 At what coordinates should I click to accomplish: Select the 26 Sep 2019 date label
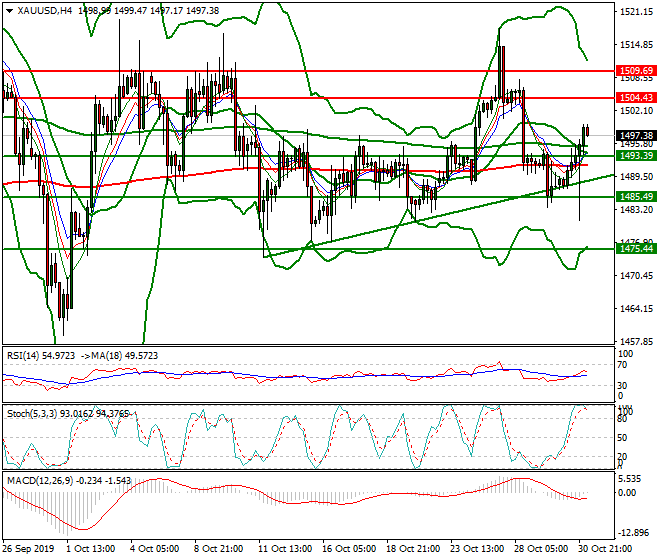coord(28,549)
